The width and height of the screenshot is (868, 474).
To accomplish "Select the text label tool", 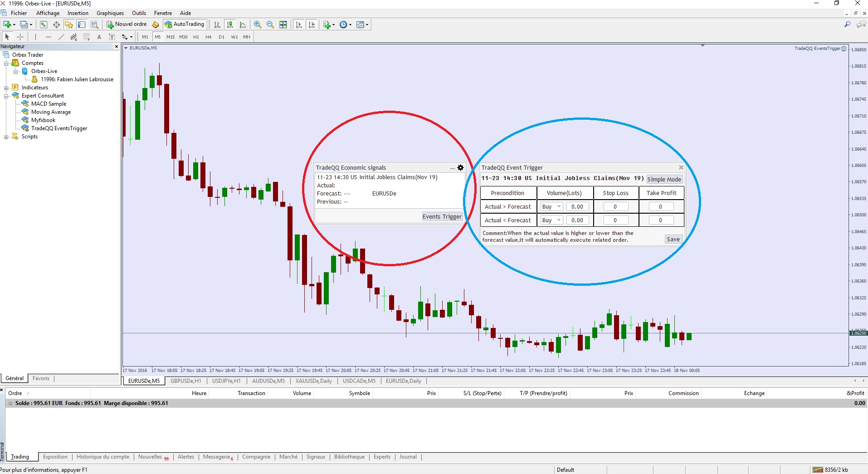I will pyautogui.click(x=99, y=37).
